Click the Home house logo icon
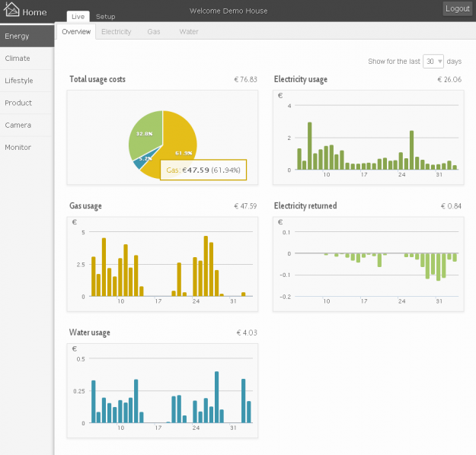This screenshot has width=476, height=455. (12, 11)
